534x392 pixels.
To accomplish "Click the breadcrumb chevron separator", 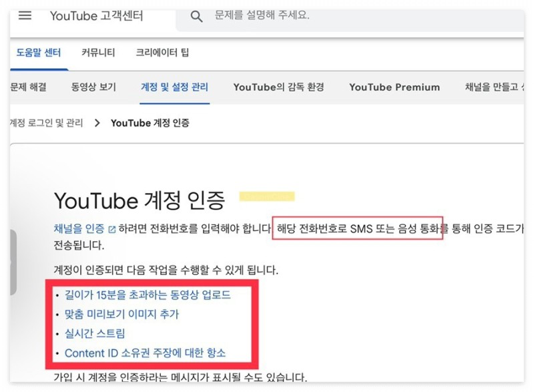I will 97,123.
